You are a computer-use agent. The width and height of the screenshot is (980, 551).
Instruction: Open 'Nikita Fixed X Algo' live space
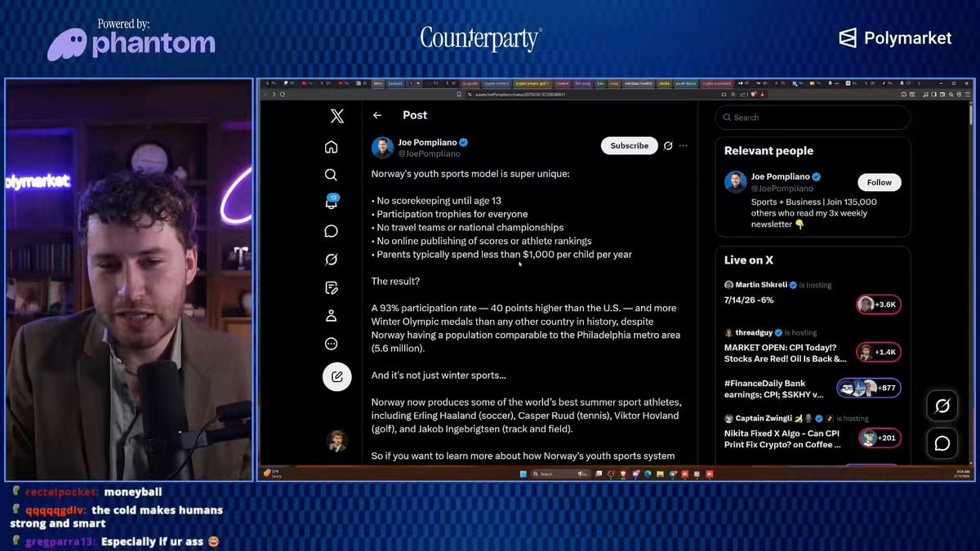click(782, 439)
